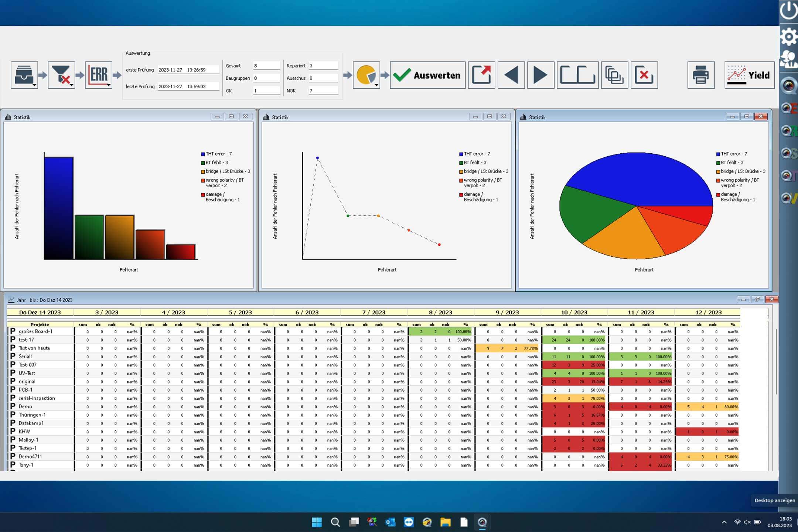Open Windows Start menu in taskbar
The height and width of the screenshot is (532, 798).
[317, 522]
